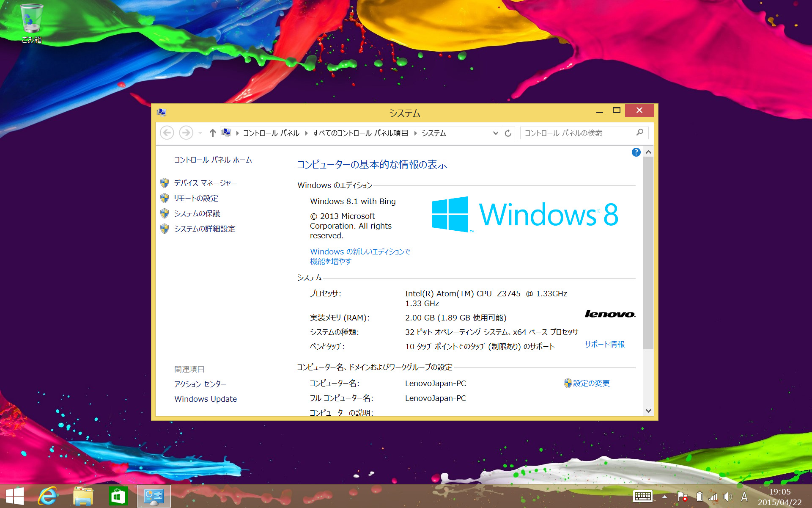Click the vertical scrollbar thumb
Screen dimensions: 812x508
(648, 253)
